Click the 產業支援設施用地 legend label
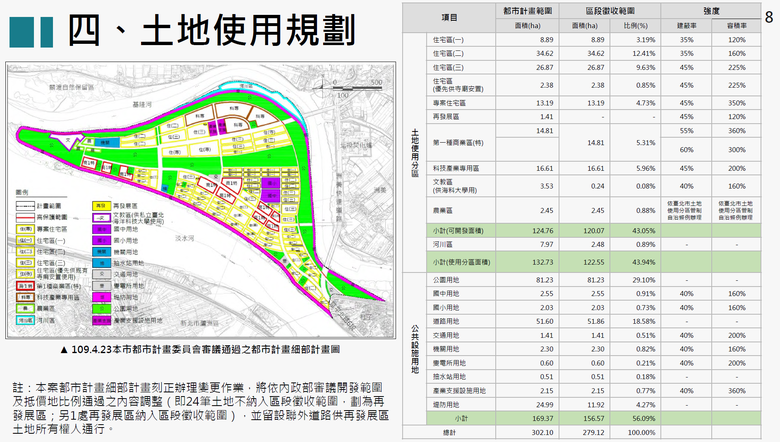Screen dimensions: 780x442 point(138,321)
